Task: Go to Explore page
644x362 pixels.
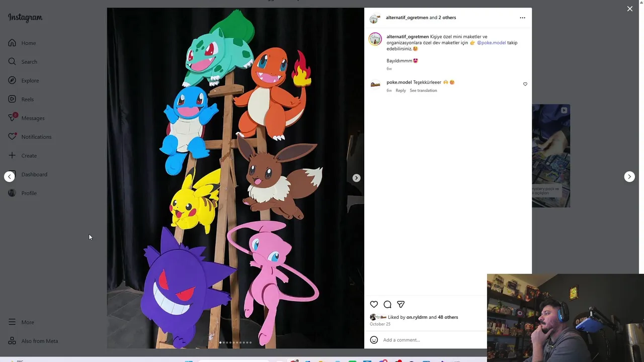Action: click(24, 80)
